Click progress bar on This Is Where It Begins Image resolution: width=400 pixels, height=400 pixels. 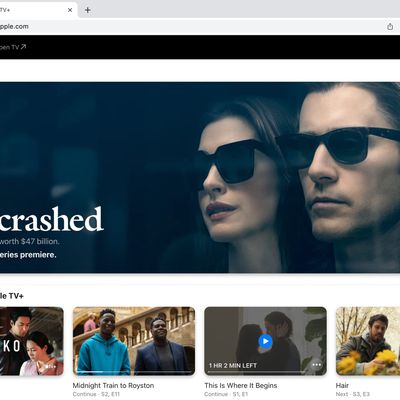(x=265, y=371)
